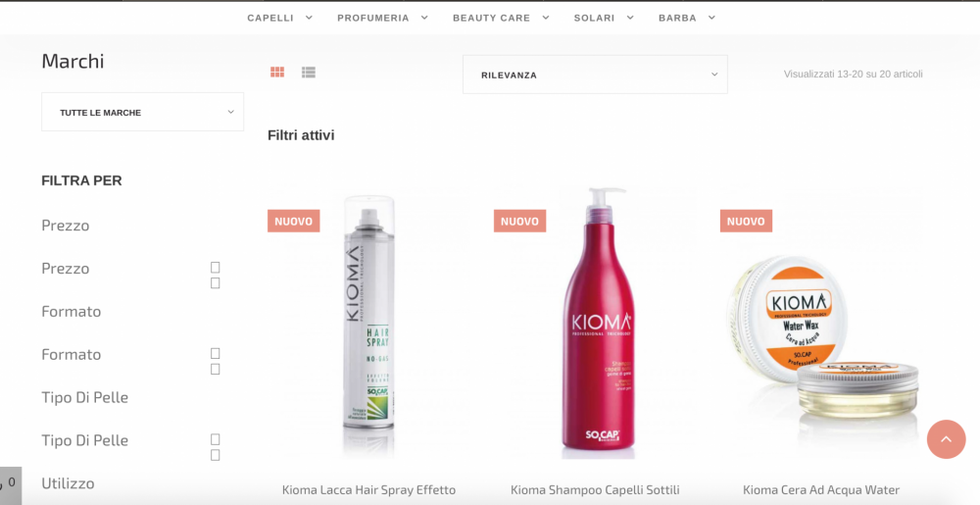The height and width of the screenshot is (505, 980).
Task: Tick the first Prezzo filter checkbox
Action: point(215,268)
